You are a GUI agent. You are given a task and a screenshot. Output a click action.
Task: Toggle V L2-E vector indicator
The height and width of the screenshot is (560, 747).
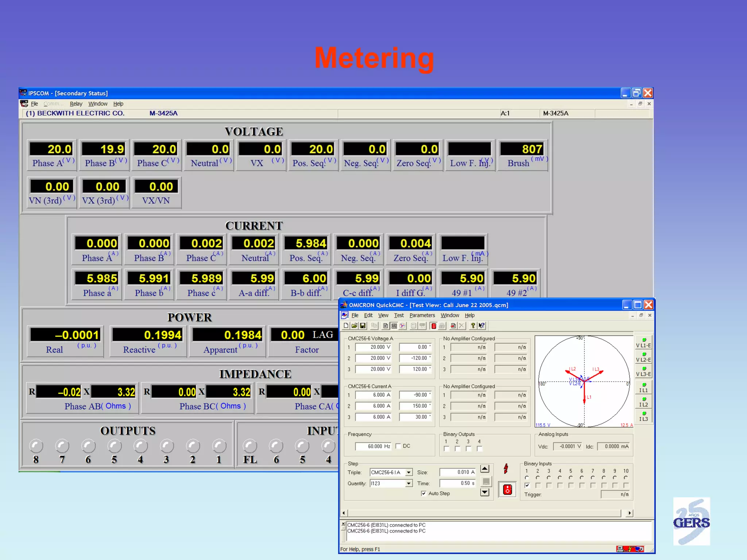click(x=644, y=357)
